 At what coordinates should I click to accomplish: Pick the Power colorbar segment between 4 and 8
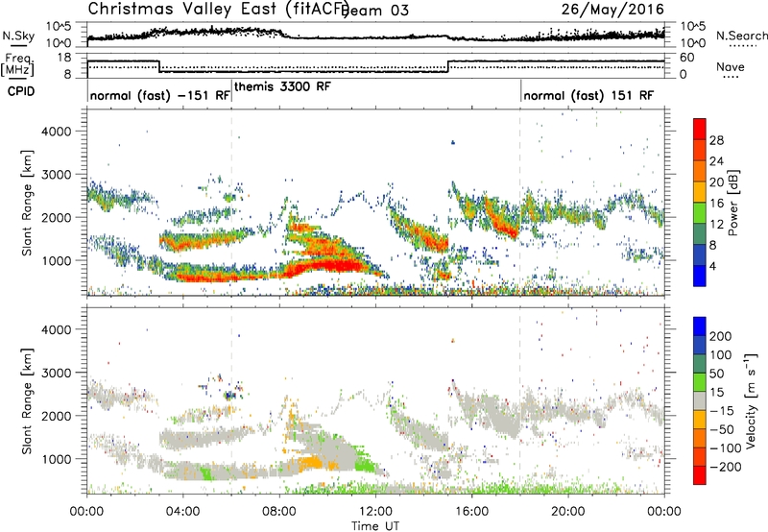(x=700, y=255)
